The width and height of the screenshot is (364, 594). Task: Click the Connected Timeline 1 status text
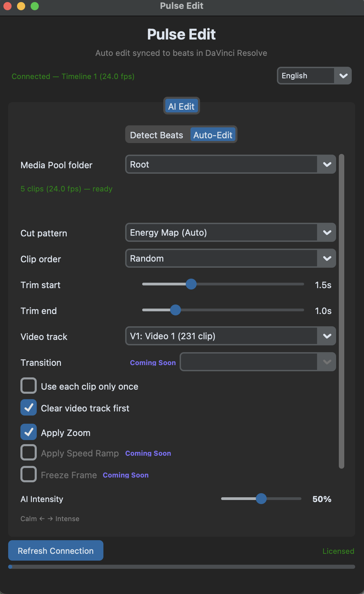(x=73, y=76)
